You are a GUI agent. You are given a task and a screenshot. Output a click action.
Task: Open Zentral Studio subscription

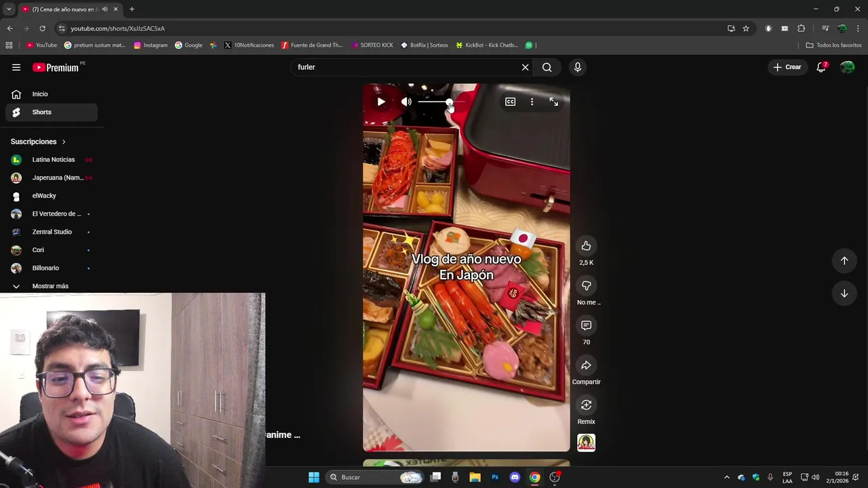pyautogui.click(x=52, y=232)
